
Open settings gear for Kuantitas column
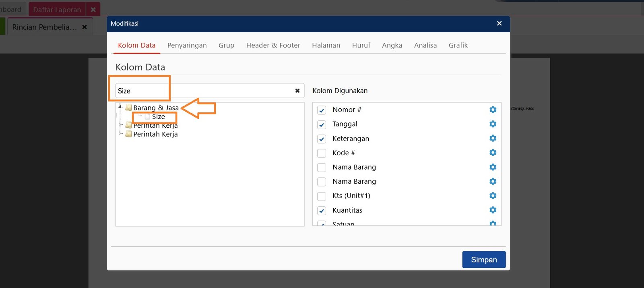pyautogui.click(x=493, y=210)
